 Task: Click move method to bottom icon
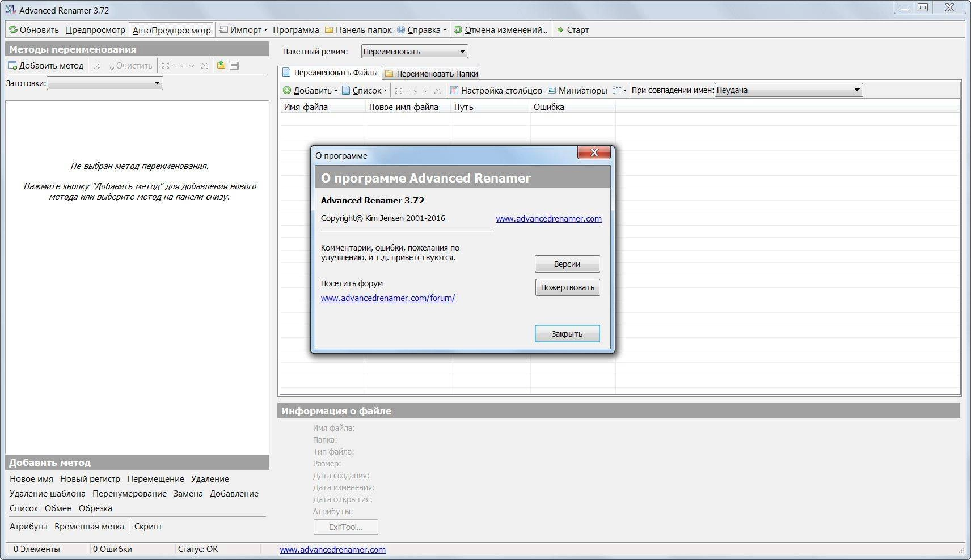click(204, 66)
